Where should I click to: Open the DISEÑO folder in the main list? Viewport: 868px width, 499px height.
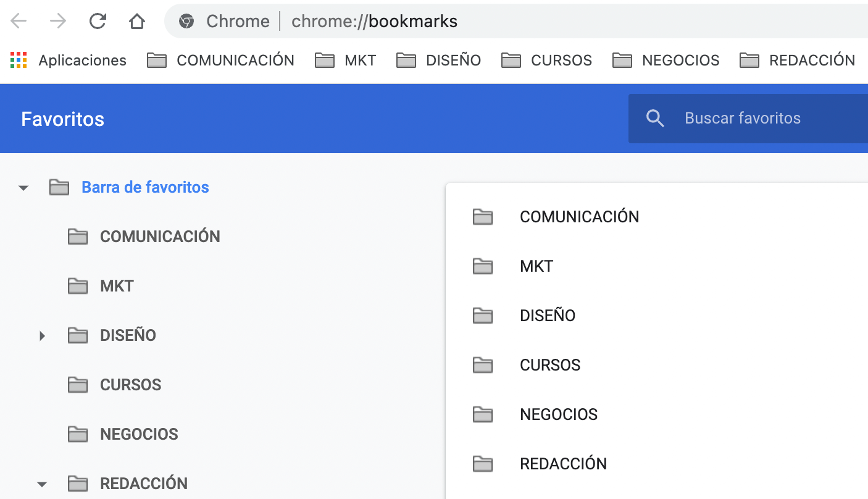[548, 315]
